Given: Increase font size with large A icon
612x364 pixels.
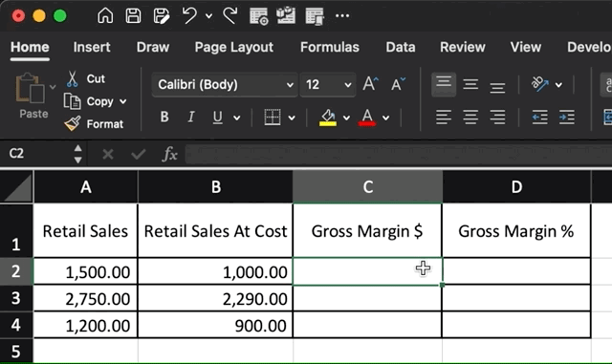Looking at the screenshot, I should coord(370,84).
